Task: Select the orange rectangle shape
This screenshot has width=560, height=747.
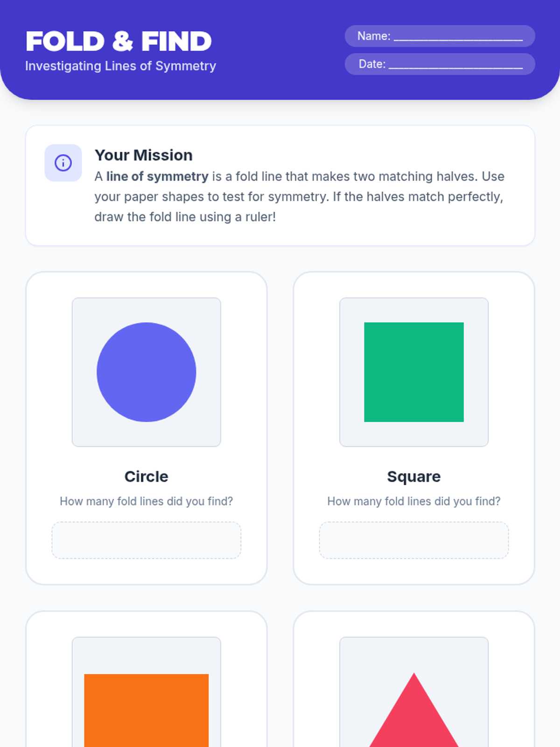Action: [147, 710]
